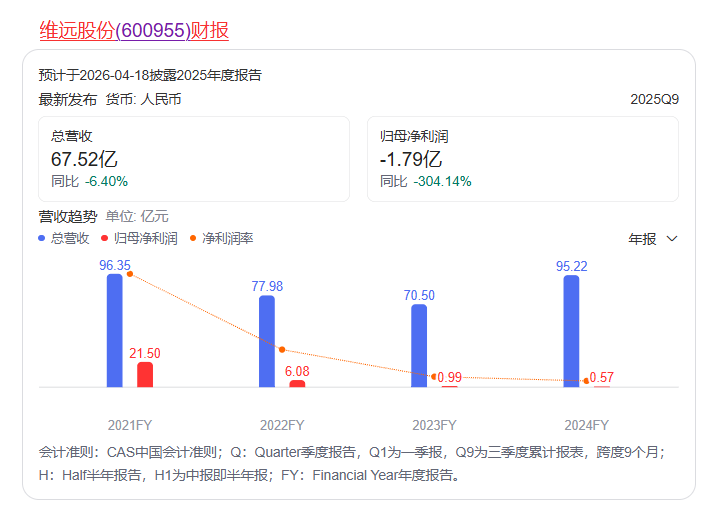Click the 2025Q9 period label

(x=655, y=100)
